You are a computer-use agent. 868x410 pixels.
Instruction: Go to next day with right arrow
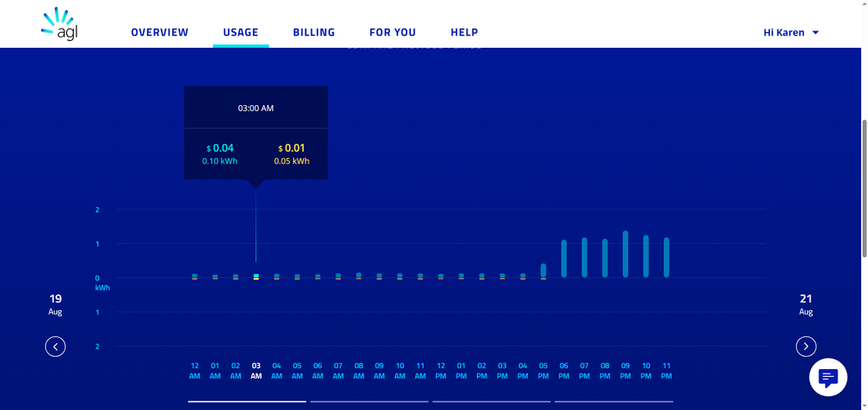[x=806, y=347]
